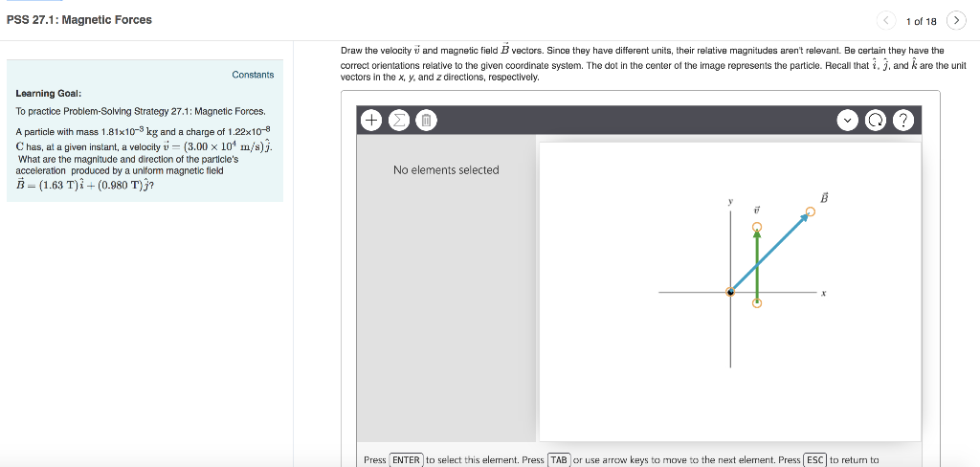Image resolution: width=980 pixels, height=467 pixels.
Task: Click the 'Learning Goal:' heading
Action: [x=48, y=94]
